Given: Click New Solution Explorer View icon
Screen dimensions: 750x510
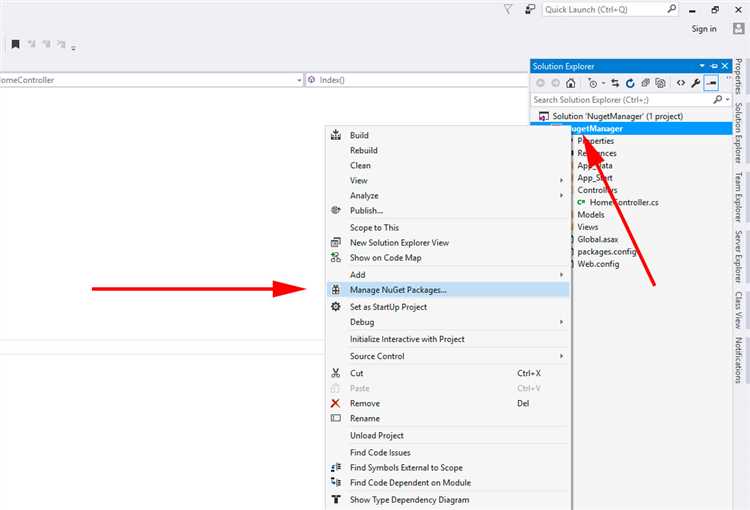Looking at the screenshot, I should point(336,243).
